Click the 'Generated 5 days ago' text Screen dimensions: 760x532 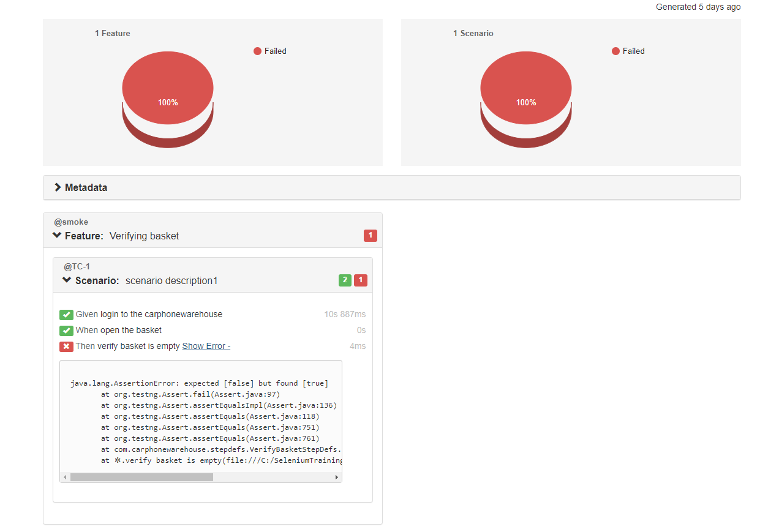(x=698, y=7)
